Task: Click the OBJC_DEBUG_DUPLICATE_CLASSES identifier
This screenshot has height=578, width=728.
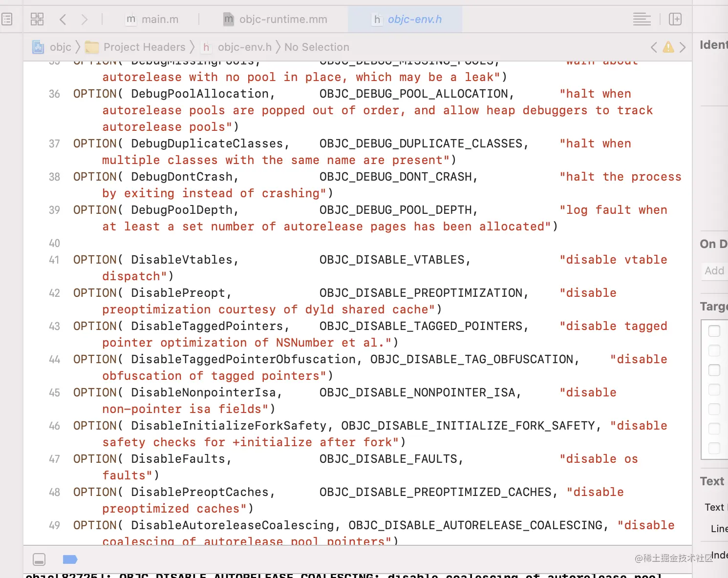Action: pos(421,144)
